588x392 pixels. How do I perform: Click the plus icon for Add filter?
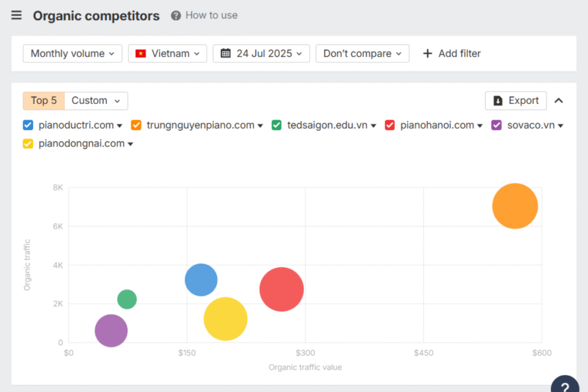(427, 53)
